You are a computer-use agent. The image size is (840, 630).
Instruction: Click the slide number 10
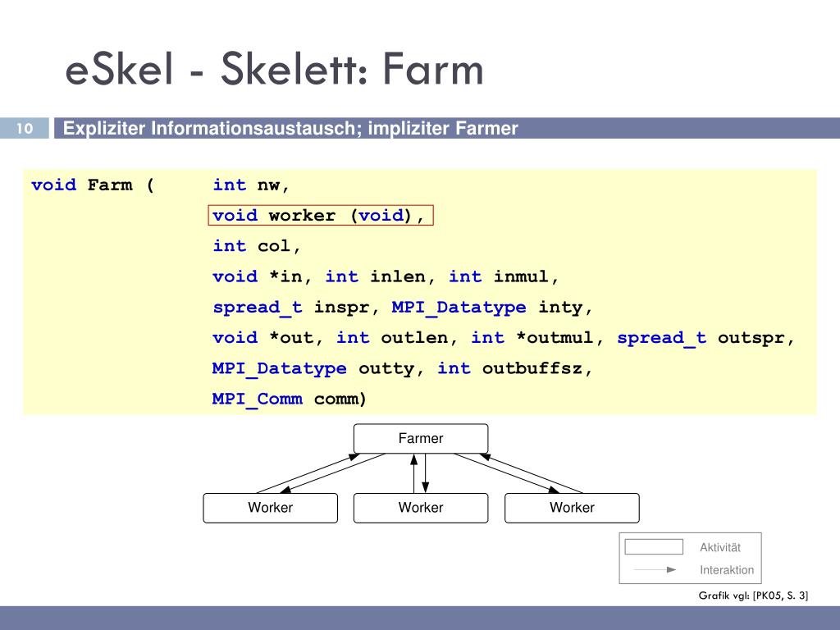(24, 128)
